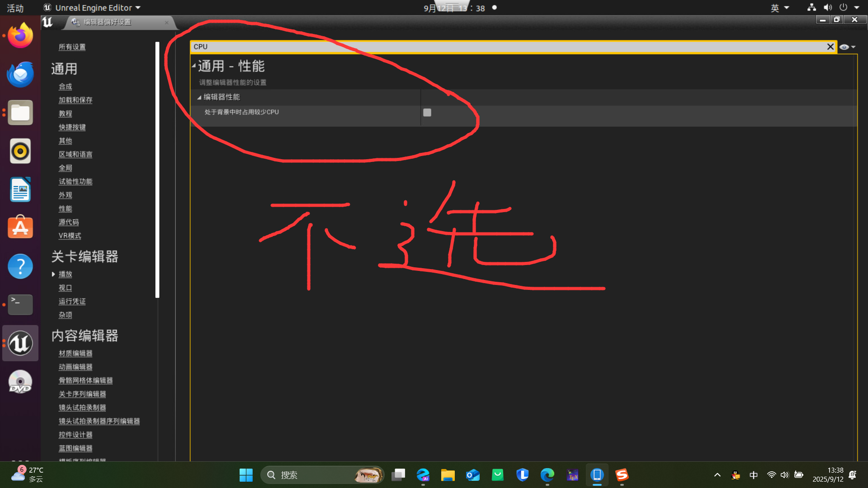Open the 外观 settings link

(65, 195)
